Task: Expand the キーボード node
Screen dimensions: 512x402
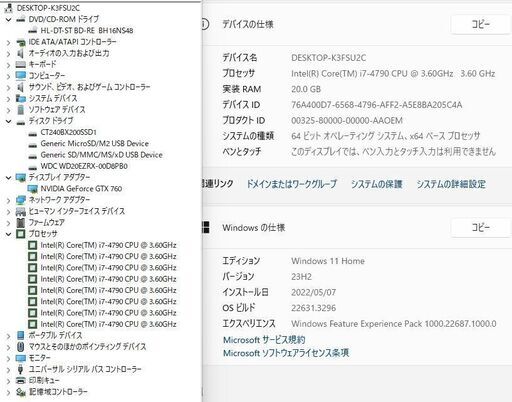Action: pos(9,65)
